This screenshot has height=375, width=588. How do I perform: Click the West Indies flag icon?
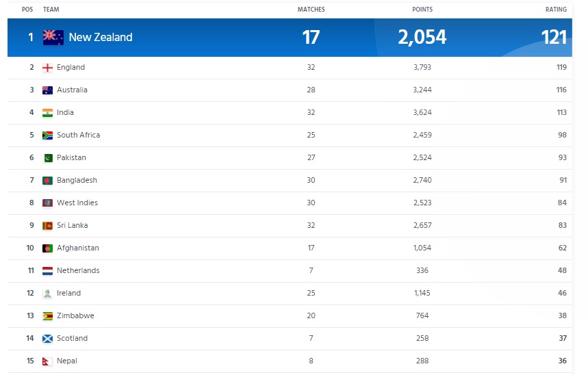coord(48,203)
